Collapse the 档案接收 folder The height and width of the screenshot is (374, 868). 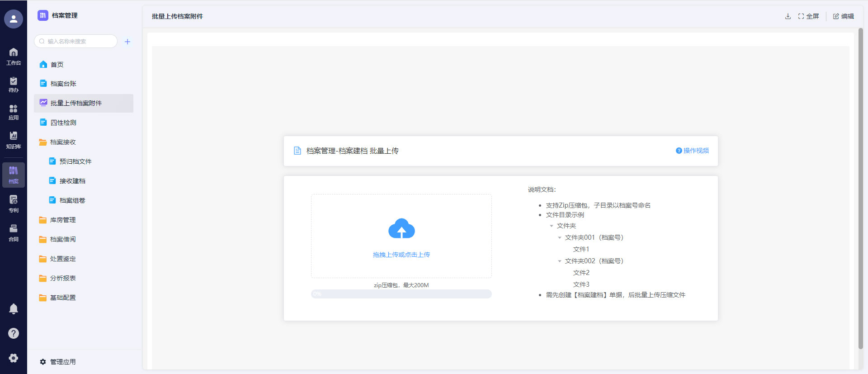[x=63, y=142]
